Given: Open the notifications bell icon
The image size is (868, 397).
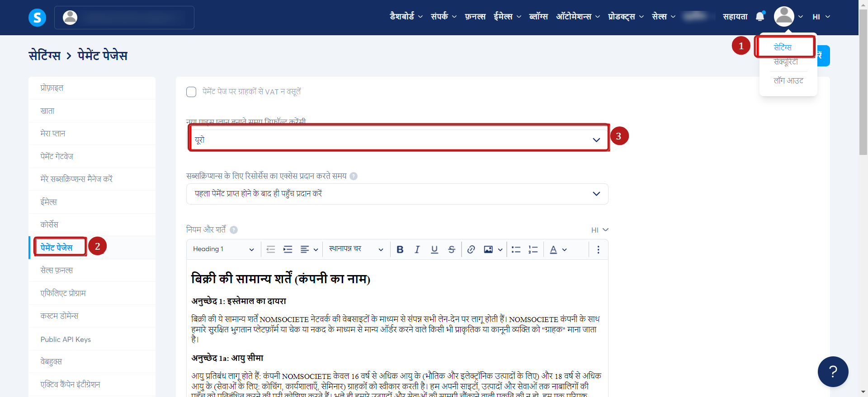Looking at the screenshot, I should coord(760,17).
